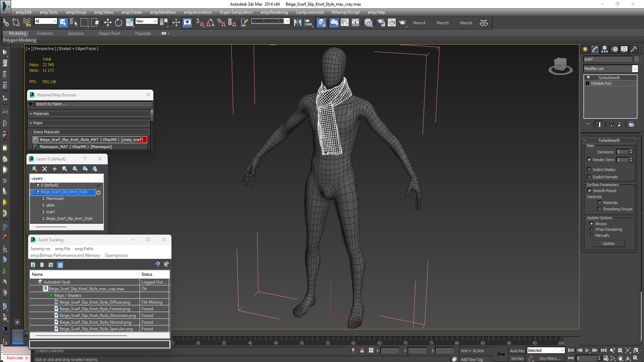
Task: Activate the Select and Move tool
Action: tap(108, 22)
